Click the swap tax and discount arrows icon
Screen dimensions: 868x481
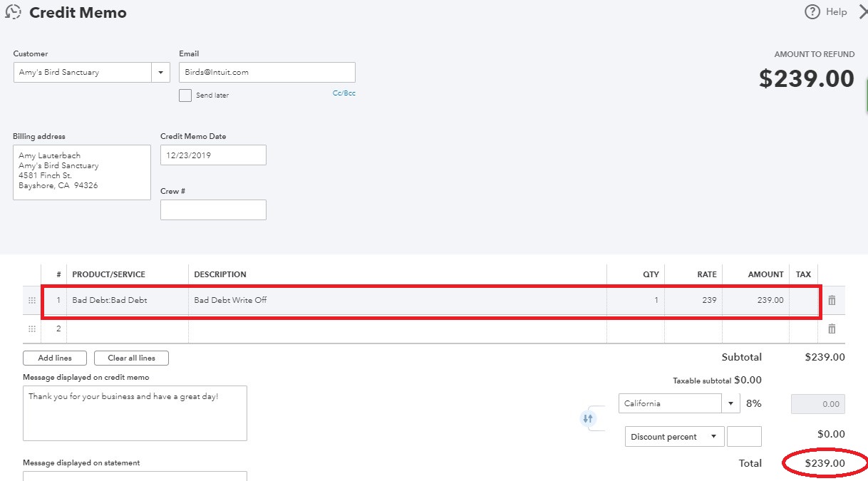coord(588,419)
